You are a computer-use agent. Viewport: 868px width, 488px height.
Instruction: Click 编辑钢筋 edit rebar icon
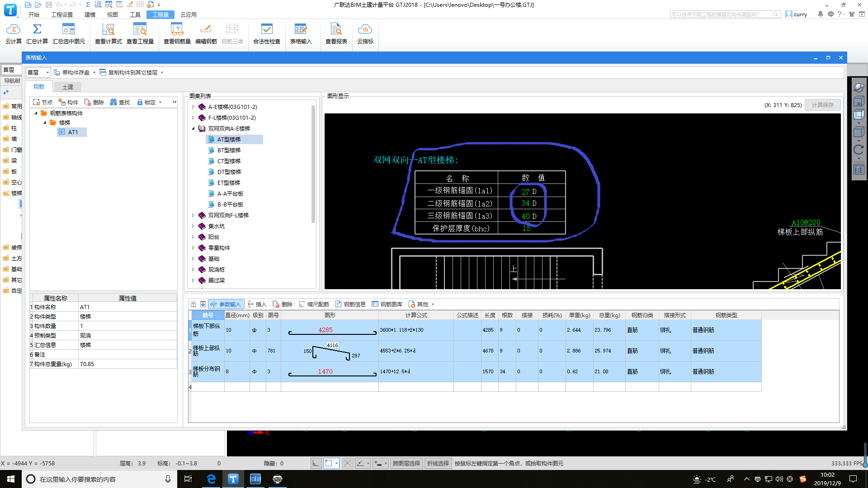point(206,34)
